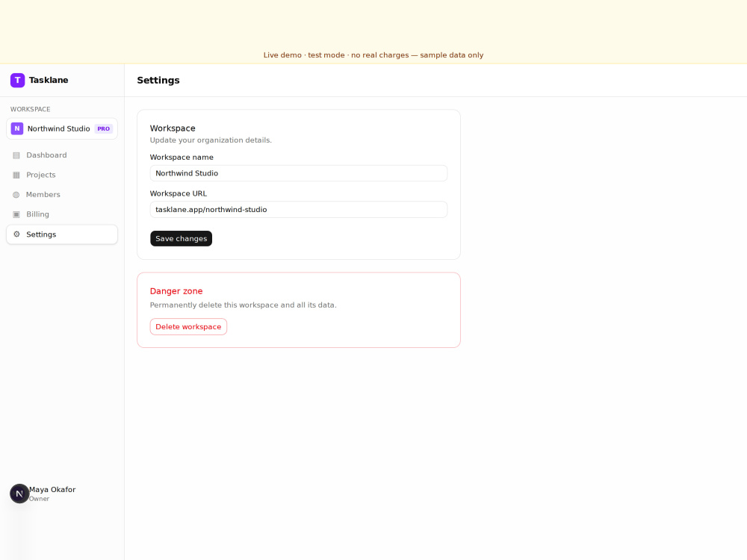Click the Tasklane brand name

pos(49,80)
